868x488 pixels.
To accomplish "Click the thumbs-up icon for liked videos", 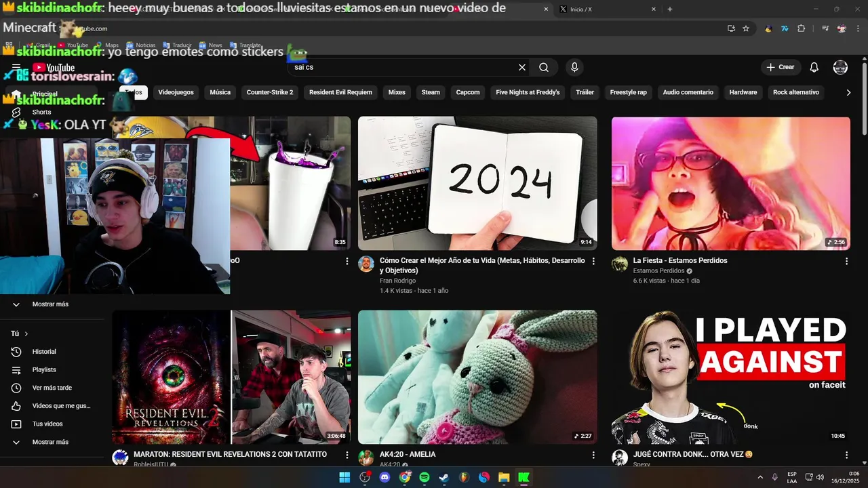I will click(16, 406).
